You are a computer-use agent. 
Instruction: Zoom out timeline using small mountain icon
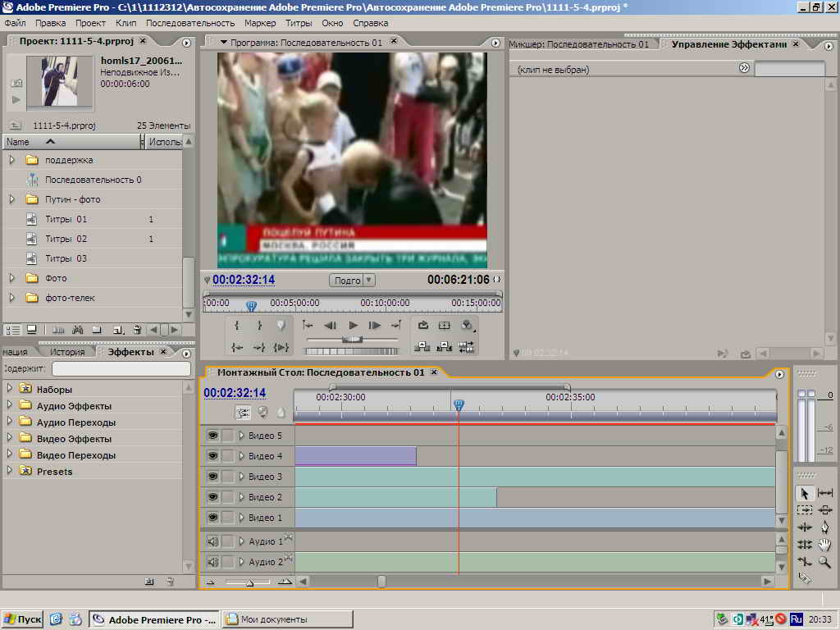(211, 582)
